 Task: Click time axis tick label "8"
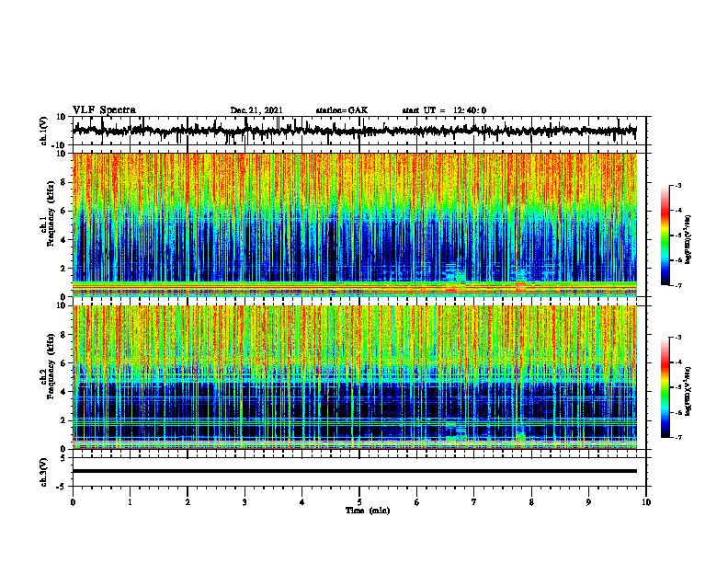(x=531, y=502)
